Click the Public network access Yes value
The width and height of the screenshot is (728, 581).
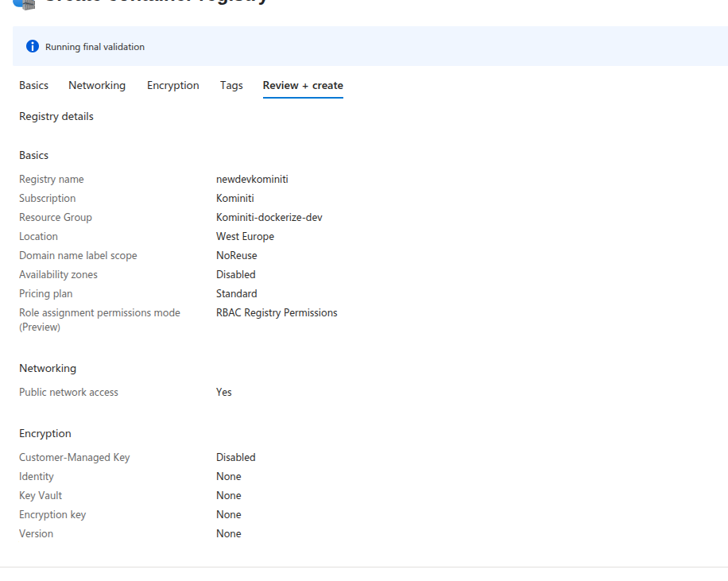pyautogui.click(x=224, y=393)
